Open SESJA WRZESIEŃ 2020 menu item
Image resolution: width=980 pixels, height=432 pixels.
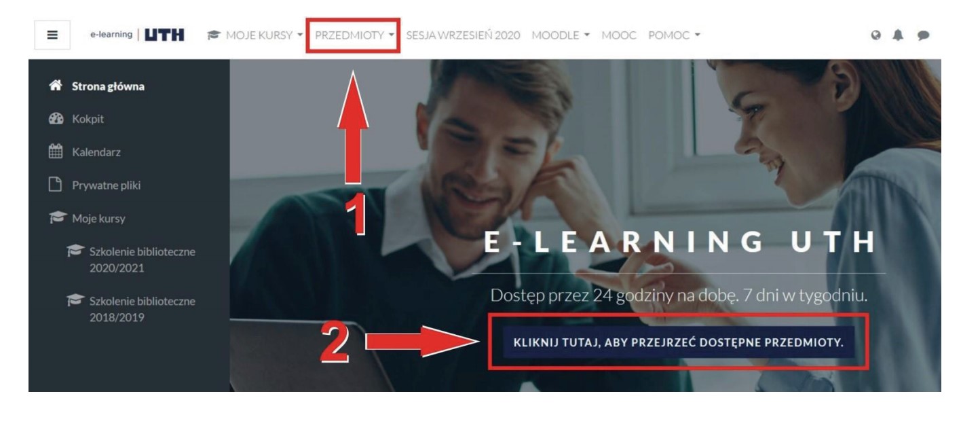[x=463, y=35]
